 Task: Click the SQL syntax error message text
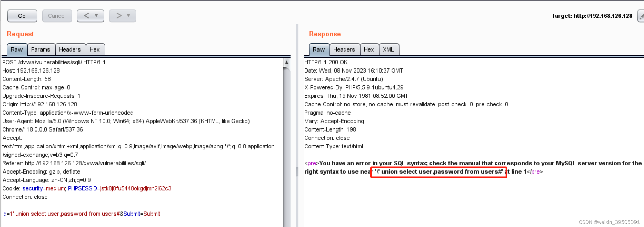point(473,167)
